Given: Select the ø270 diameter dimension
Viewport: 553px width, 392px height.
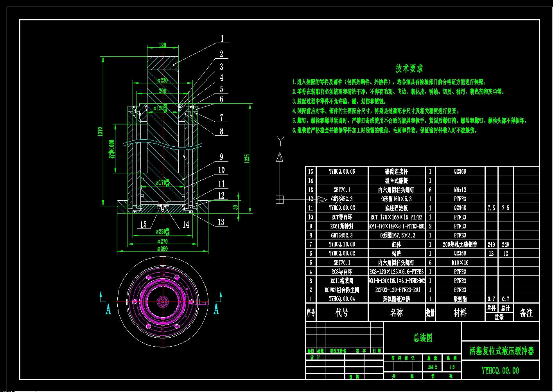Looking at the screenshot, I should 162,241.
